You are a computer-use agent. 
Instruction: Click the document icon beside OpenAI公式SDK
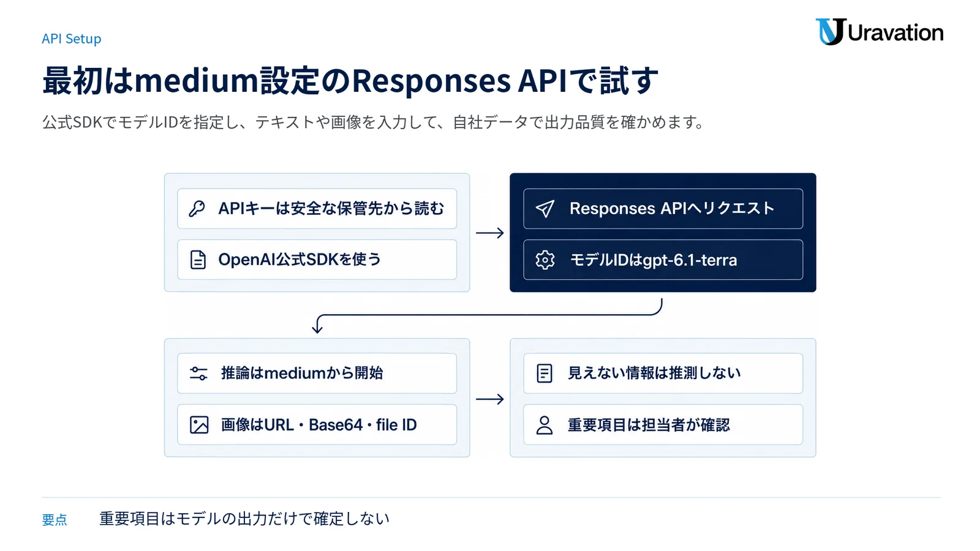point(198,260)
